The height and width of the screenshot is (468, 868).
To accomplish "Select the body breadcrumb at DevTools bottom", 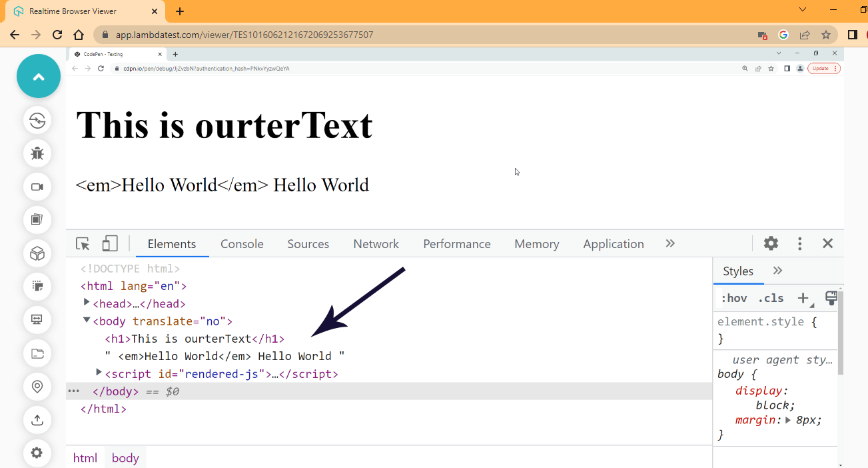I will (125, 457).
